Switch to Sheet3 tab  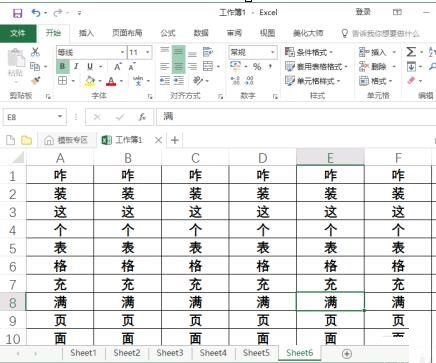pyautogui.click(x=170, y=353)
